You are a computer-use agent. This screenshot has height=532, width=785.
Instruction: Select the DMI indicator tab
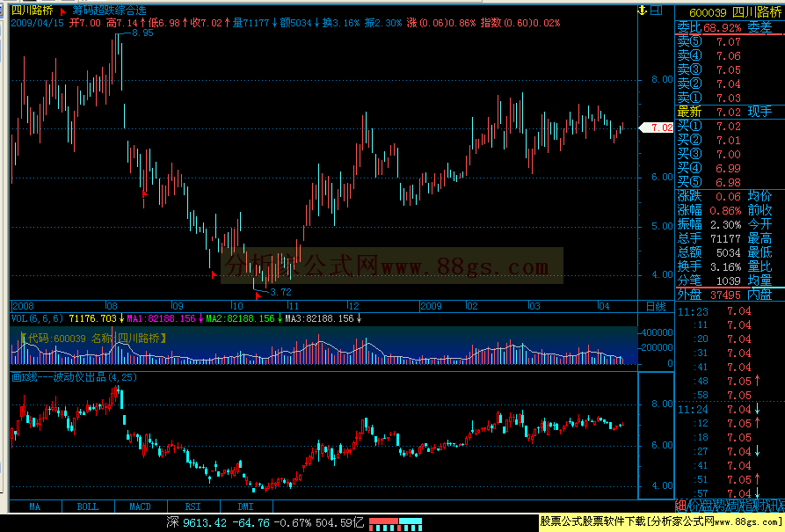246,506
